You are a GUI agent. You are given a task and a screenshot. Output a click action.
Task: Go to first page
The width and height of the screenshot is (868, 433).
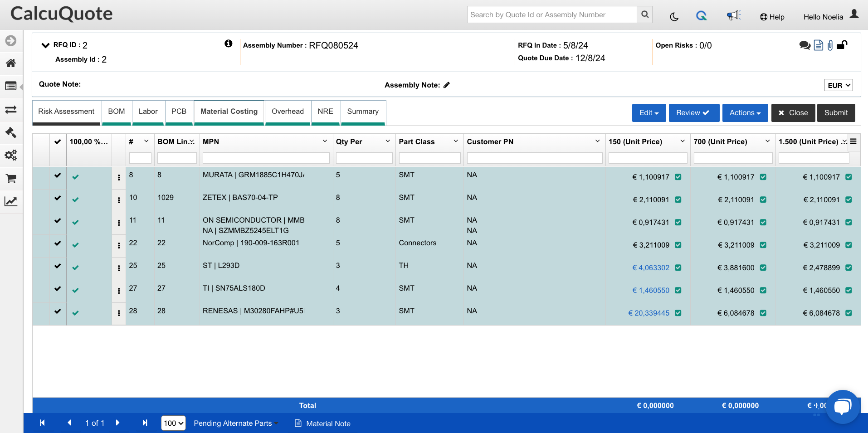[42, 423]
